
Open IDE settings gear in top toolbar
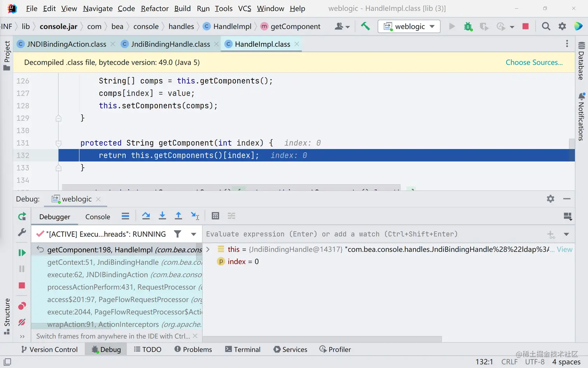[x=562, y=26]
